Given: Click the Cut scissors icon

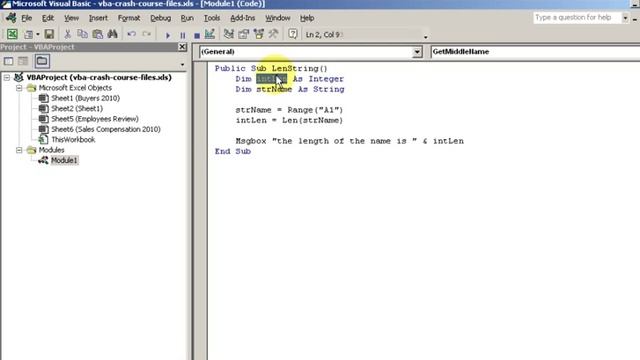Looking at the screenshot, I should (x=68, y=34).
